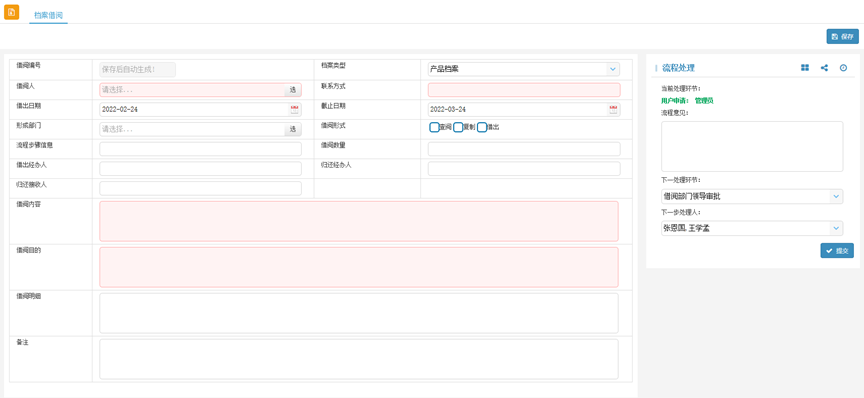
Task: Click the share icon in 流程处理 header
Action: [824, 67]
